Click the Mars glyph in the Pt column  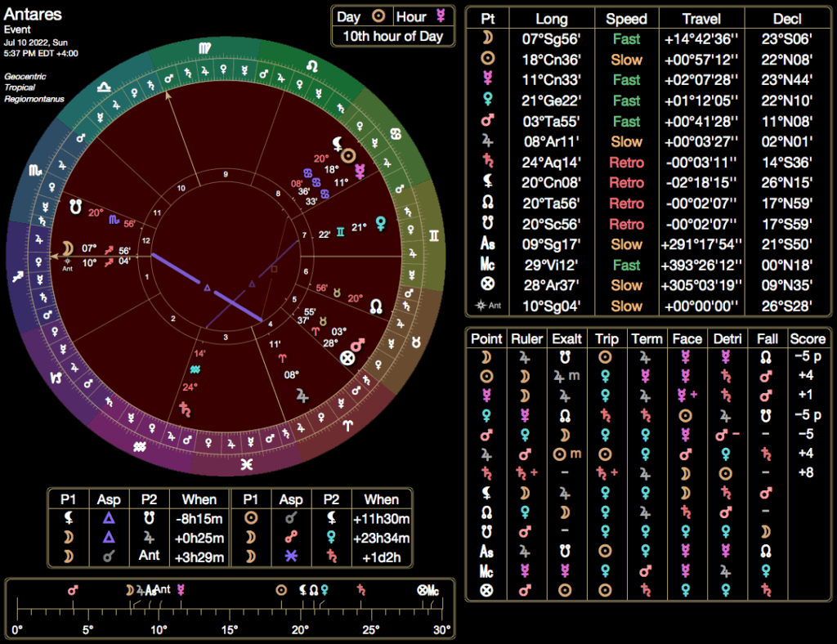(488, 121)
